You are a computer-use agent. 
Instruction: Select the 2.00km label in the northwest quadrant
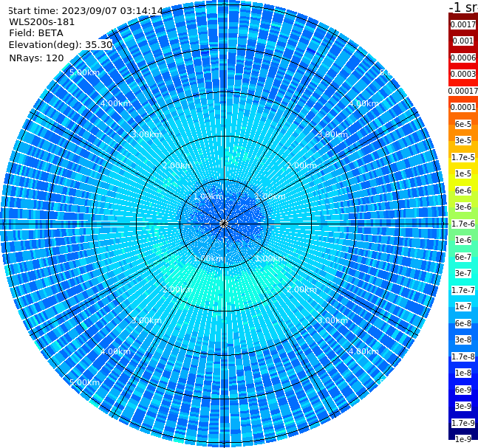(178, 165)
